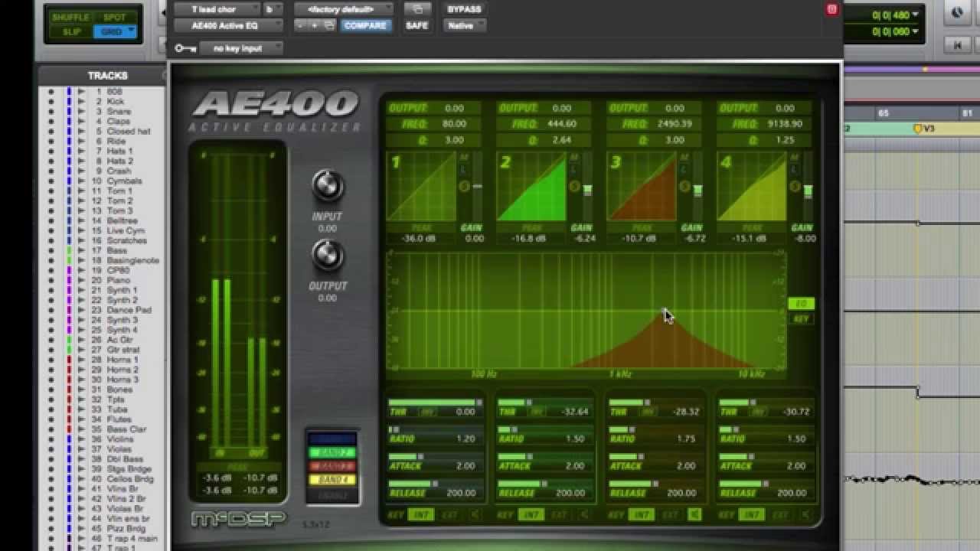This screenshot has height=551, width=980.
Task: Switch graph display to EQ
Action: pos(801,304)
